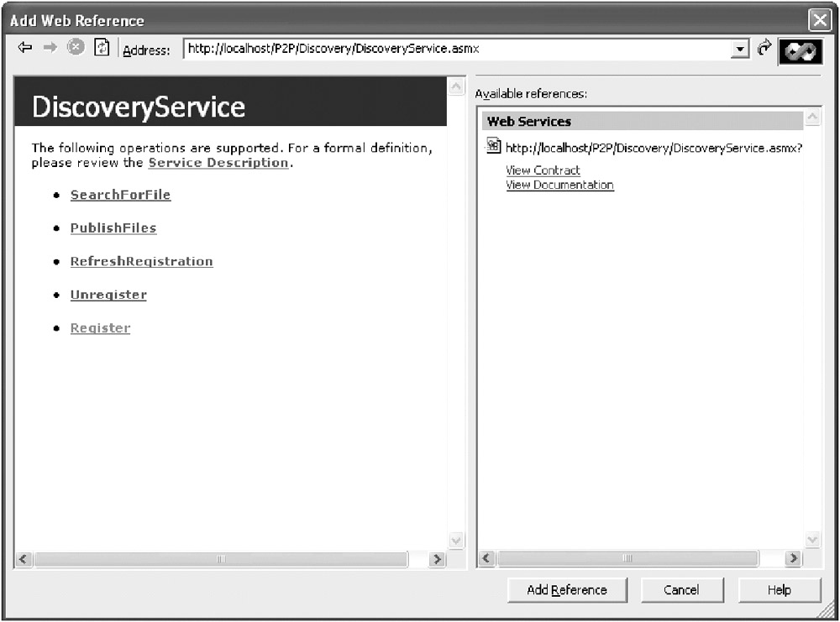Screen dimensions: 840x622
Task: Open the Unregister operation link
Action: [108, 295]
